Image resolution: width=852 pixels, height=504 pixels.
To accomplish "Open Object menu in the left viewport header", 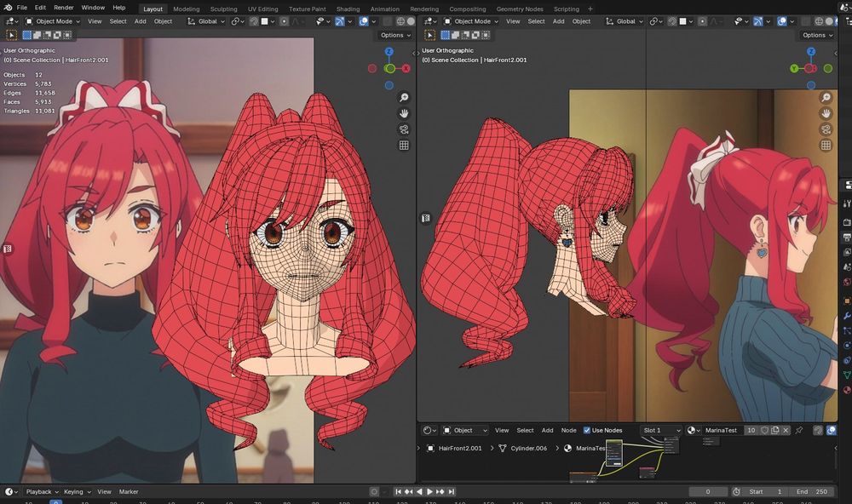I will (x=163, y=21).
